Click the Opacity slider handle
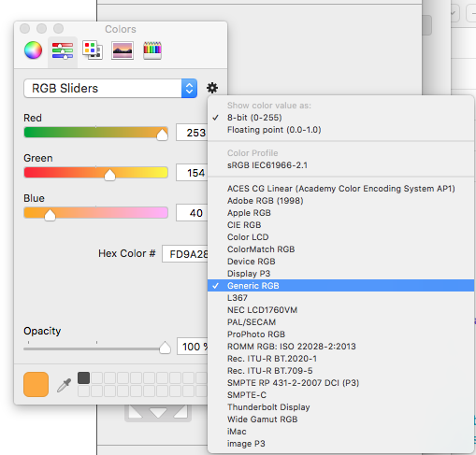The height and width of the screenshot is (455, 476). (x=165, y=348)
